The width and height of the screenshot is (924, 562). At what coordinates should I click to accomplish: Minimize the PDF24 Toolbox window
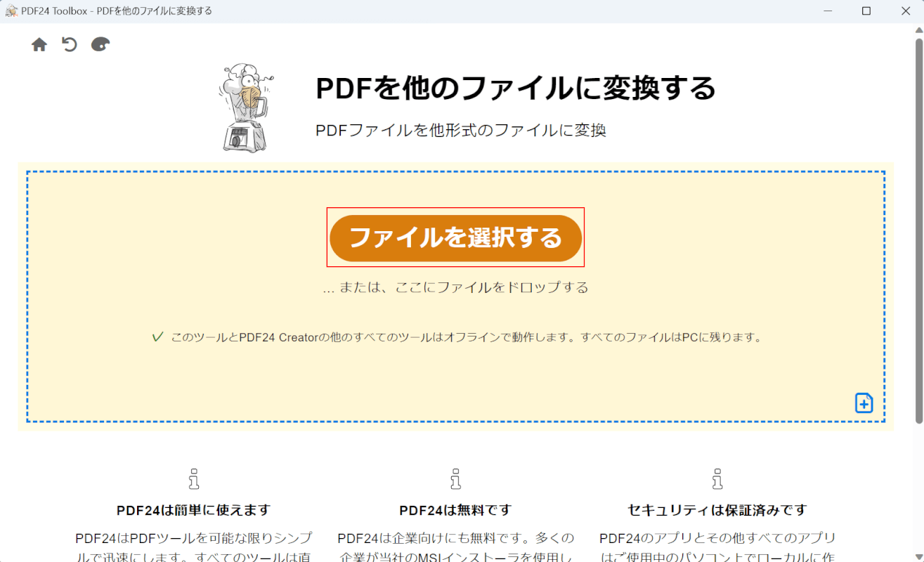(x=827, y=11)
